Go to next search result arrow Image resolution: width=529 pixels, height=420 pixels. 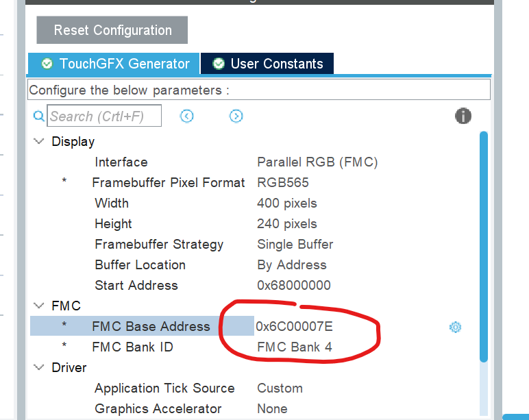tap(236, 116)
